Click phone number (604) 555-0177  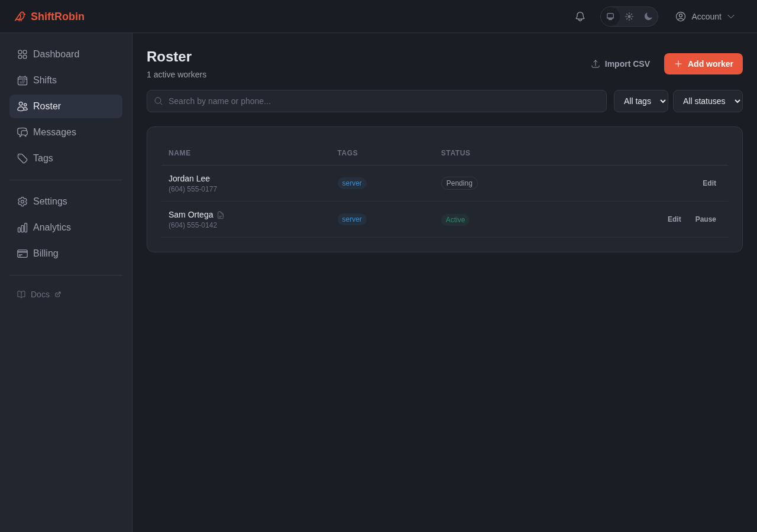pos(193,189)
